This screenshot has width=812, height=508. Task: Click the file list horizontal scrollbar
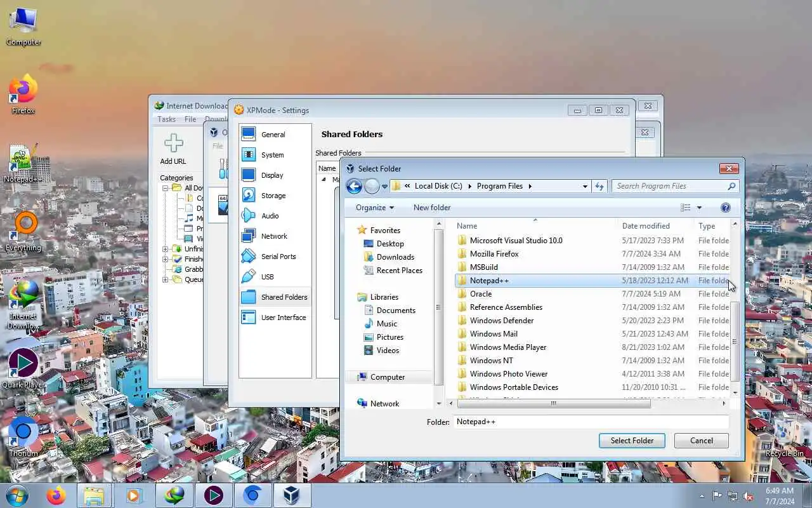(554, 403)
